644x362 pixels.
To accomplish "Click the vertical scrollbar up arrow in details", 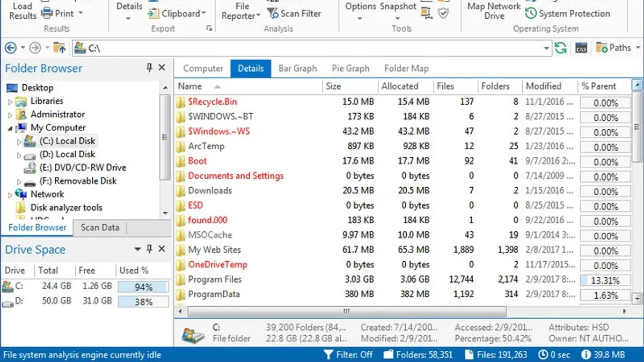I will pos(637,85).
